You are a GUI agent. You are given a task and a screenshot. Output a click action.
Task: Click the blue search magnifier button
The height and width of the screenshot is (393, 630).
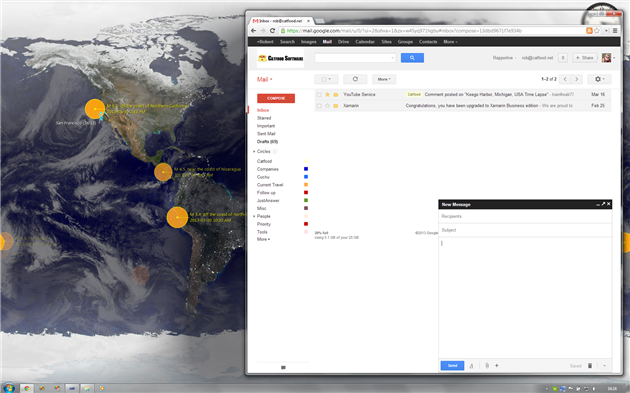tap(412, 58)
